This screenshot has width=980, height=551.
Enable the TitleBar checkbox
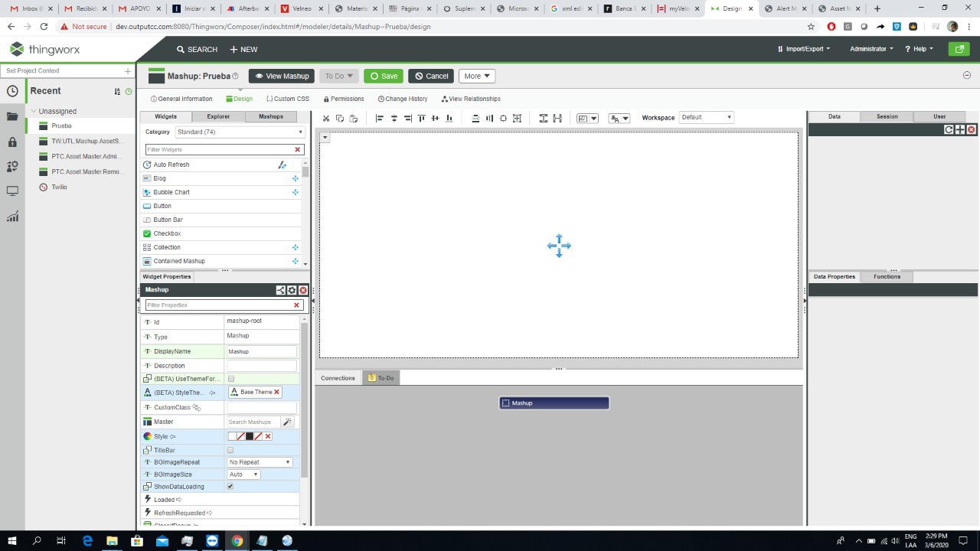coord(230,450)
